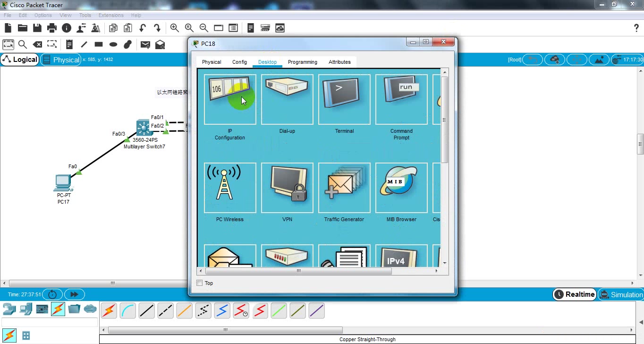Open the Traffic Generator app

[344, 188]
